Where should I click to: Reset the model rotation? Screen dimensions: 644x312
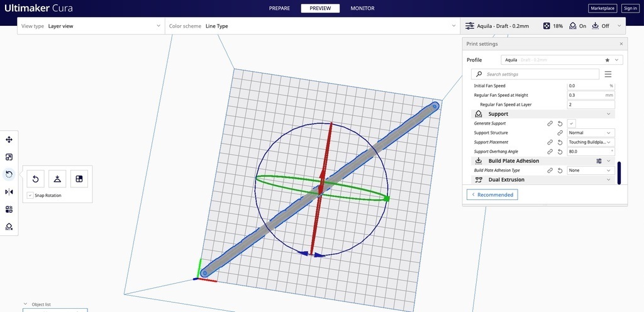pos(35,179)
